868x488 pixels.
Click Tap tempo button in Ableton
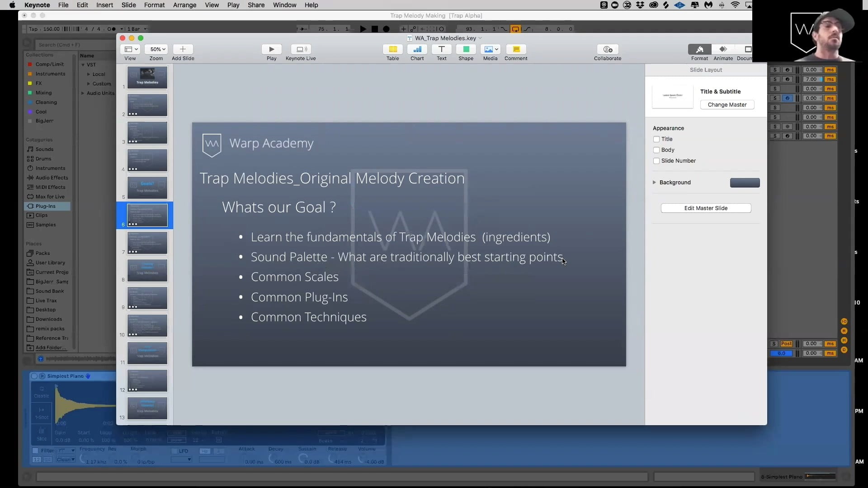pos(33,29)
